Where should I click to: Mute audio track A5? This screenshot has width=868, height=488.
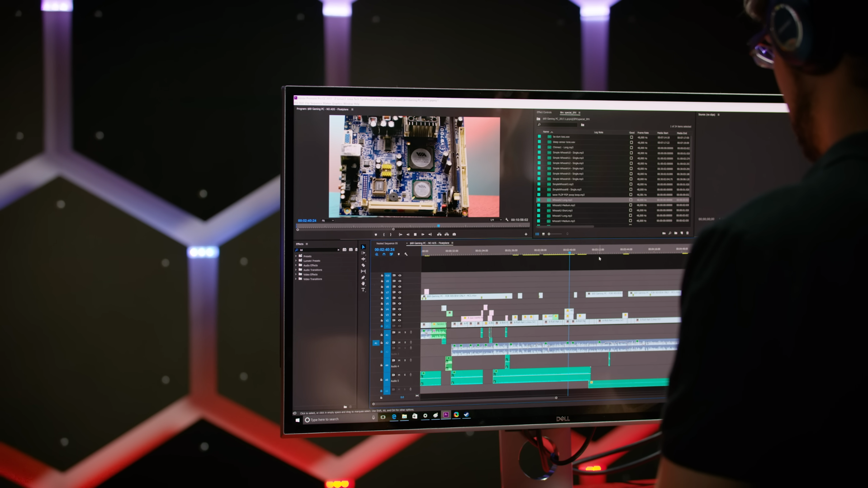click(x=399, y=375)
